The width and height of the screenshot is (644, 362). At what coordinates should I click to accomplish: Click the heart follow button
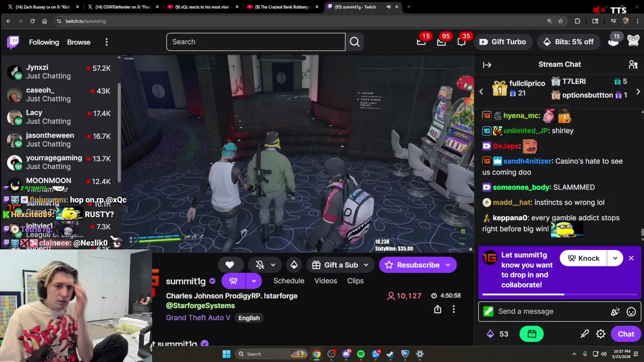(229, 265)
